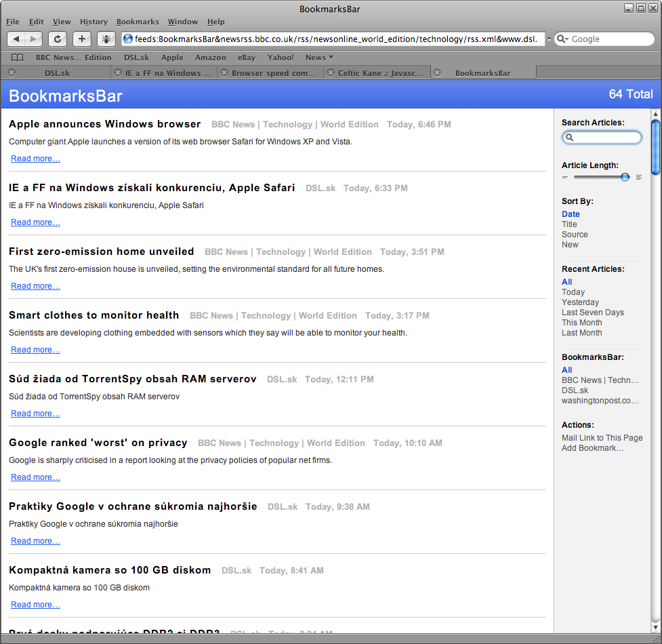662x644 pixels.
Task: Close the DSL.sk tab
Action: 12,73
